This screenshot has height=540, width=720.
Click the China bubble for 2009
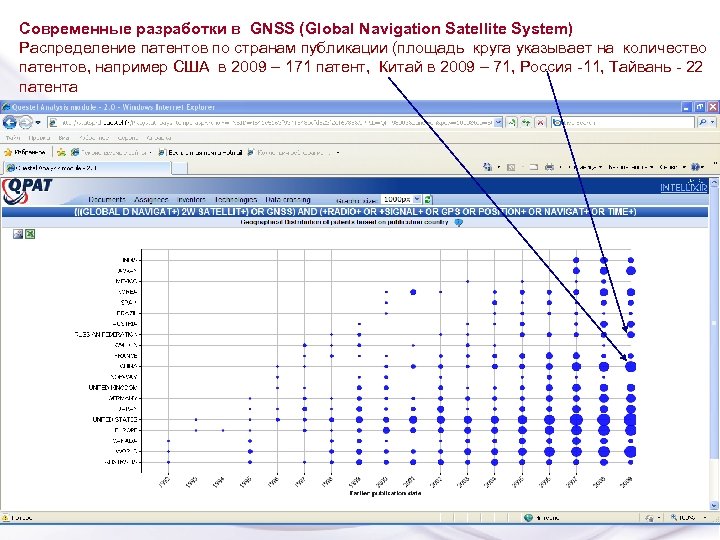[x=630, y=366]
